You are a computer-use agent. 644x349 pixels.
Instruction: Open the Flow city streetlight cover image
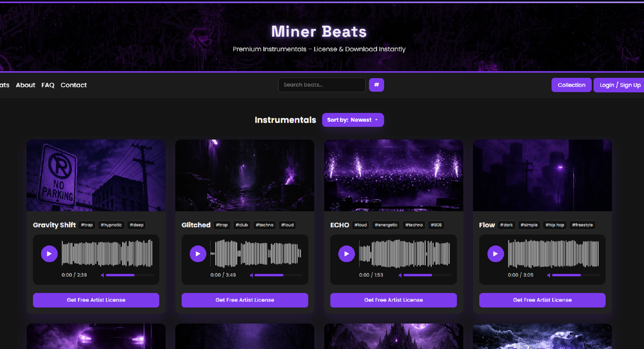(x=542, y=175)
